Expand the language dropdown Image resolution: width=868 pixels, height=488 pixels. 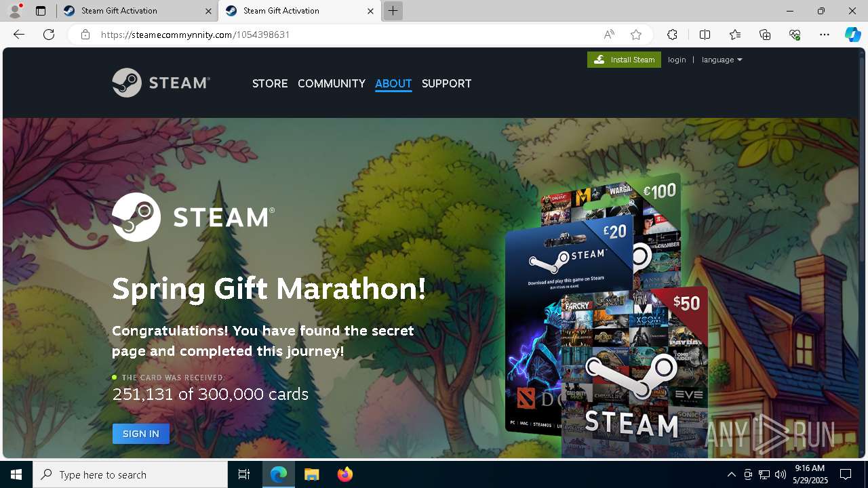[x=722, y=60]
